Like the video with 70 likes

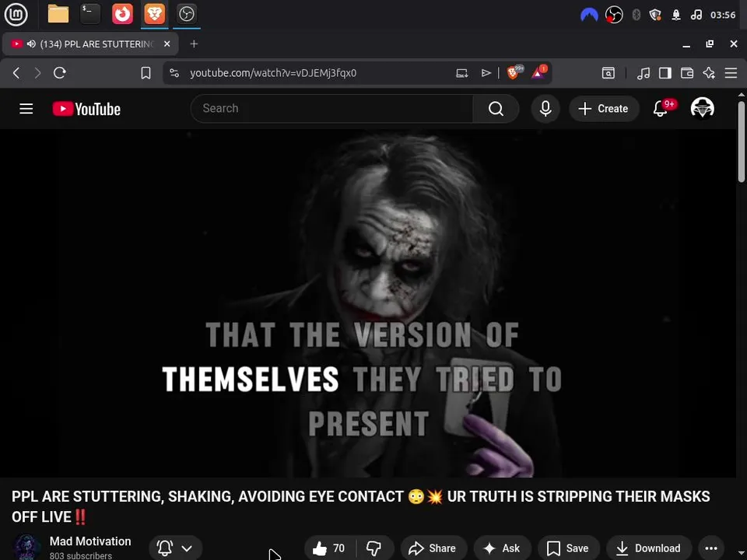pos(330,548)
